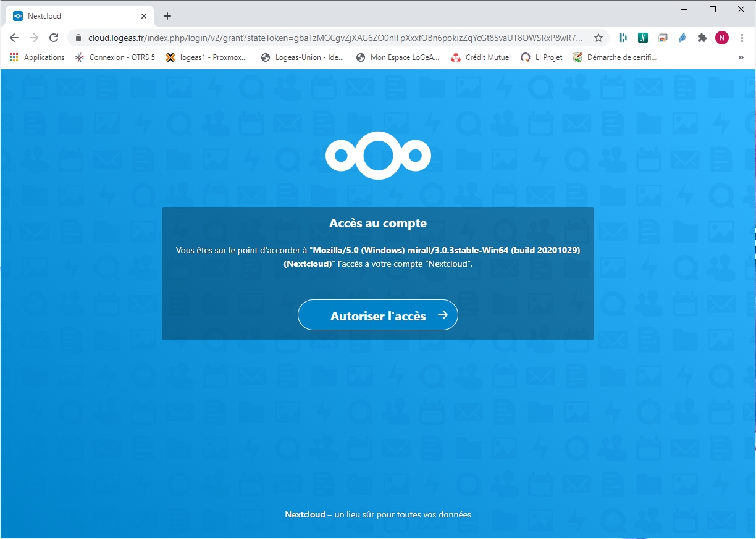Image resolution: width=756 pixels, height=539 pixels.
Task: Open the logeas1 - Proxmox bookmark
Action: [x=206, y=57]
